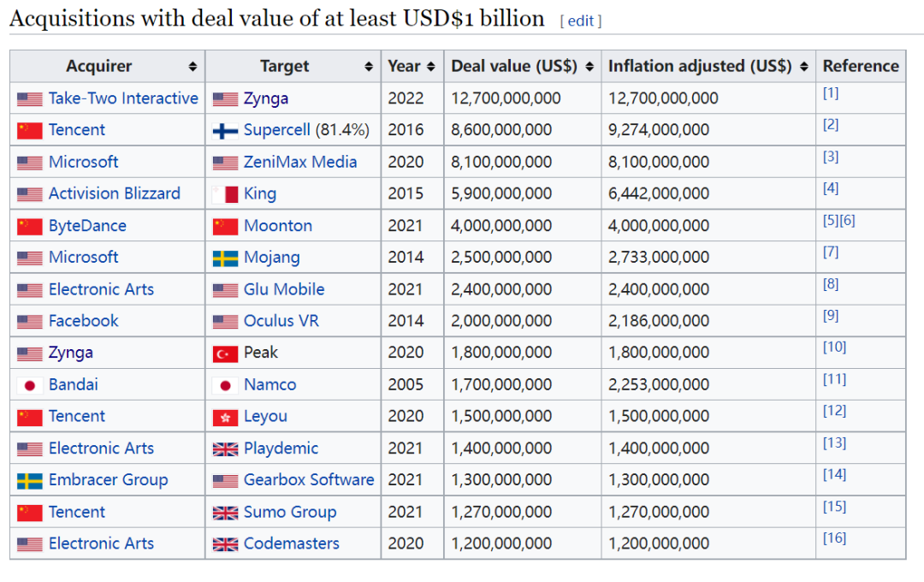The width and height of the screenshot is (924, 582).
Task: Click Turkey flag next to Peak
Action: pos(225,353)
